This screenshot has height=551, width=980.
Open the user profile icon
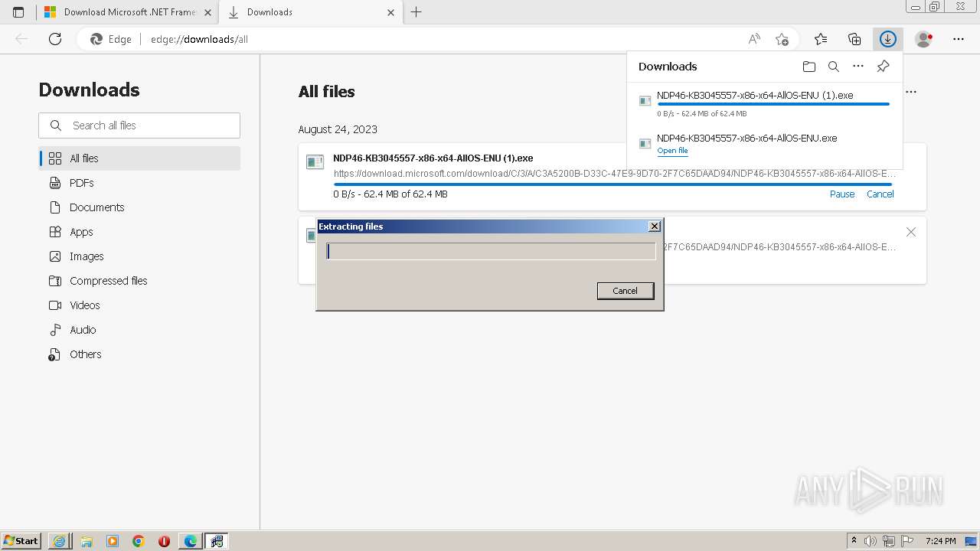(x=923, y=39)
